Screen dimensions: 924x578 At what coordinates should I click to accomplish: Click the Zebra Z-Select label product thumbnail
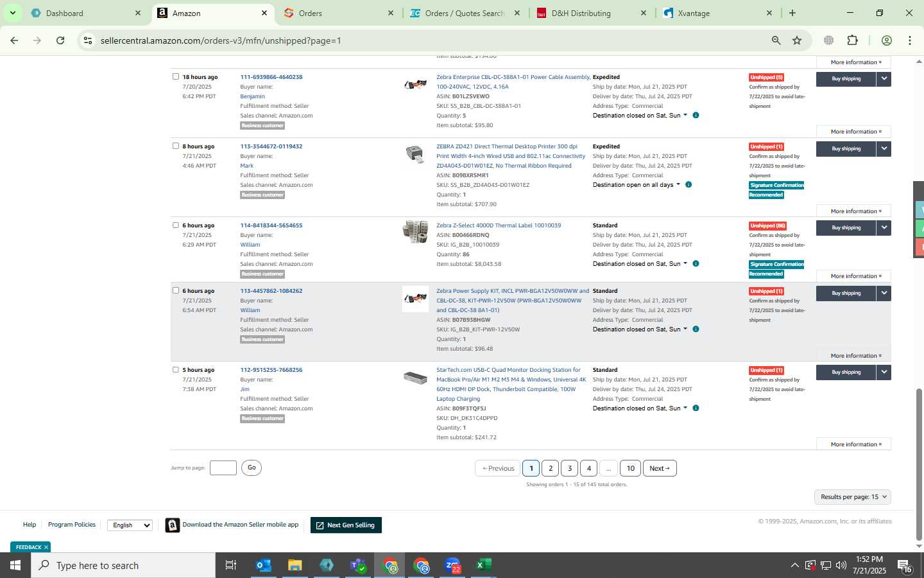[x=415, y=232]
